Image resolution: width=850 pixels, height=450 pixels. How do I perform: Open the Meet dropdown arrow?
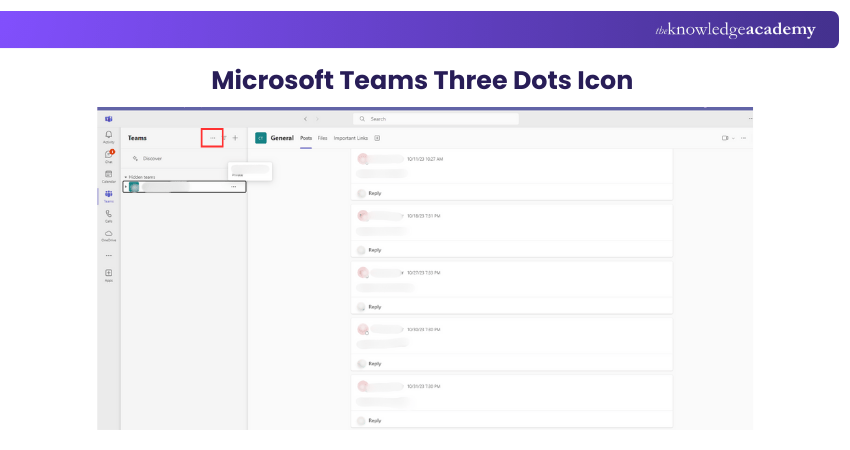(x=733, y=138)
